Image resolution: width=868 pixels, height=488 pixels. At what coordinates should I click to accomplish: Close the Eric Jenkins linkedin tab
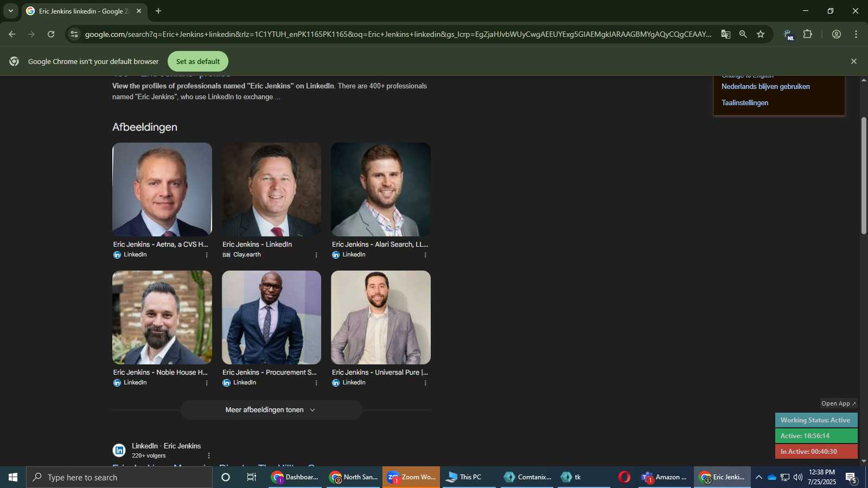[x=139, y=11]
